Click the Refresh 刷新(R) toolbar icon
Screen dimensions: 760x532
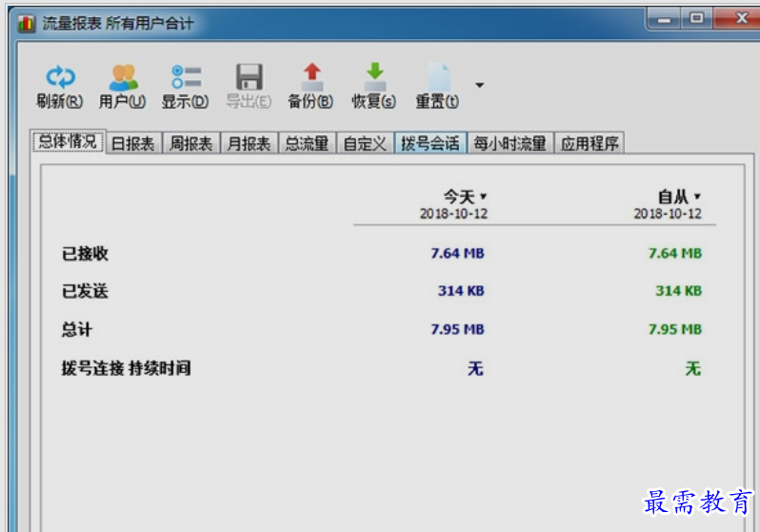click(60, 77)
